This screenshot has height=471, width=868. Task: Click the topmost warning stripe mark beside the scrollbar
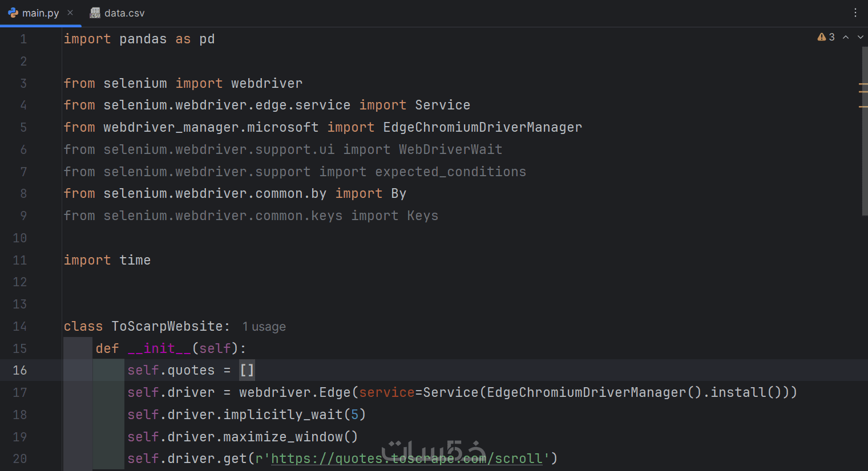point(863,84)
